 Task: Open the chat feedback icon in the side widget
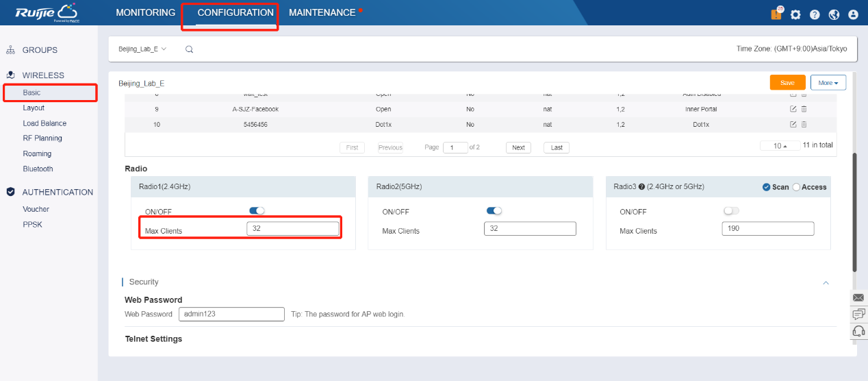(858, 314)
